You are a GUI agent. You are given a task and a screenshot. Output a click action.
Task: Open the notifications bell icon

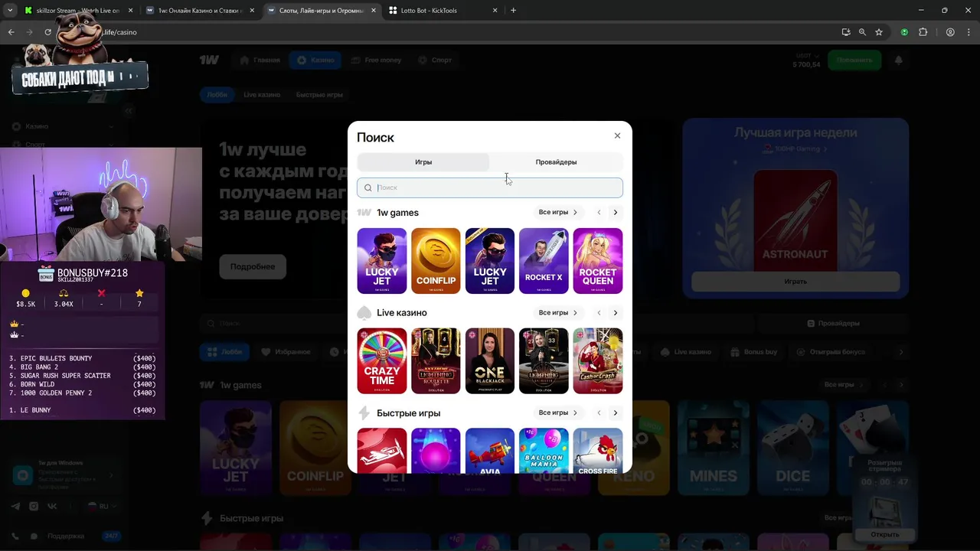coord(898,60)
